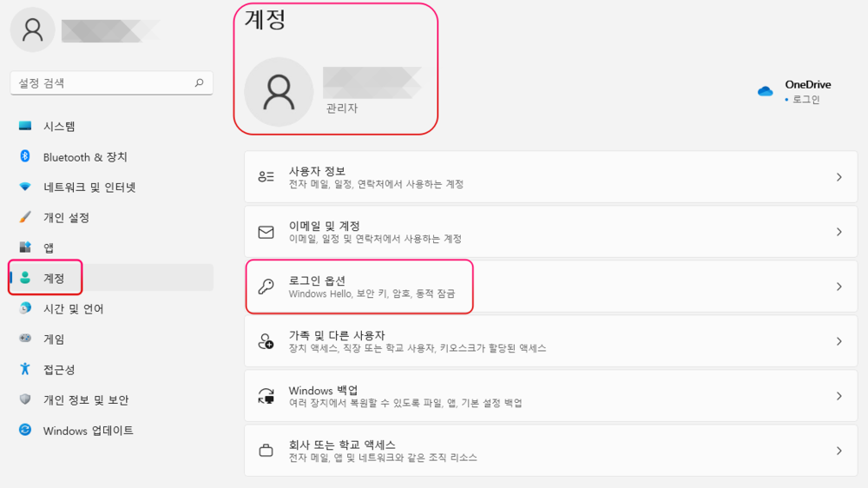Click the 가족 및 다른 사용자 icon
868x488 pixels.
266,341
